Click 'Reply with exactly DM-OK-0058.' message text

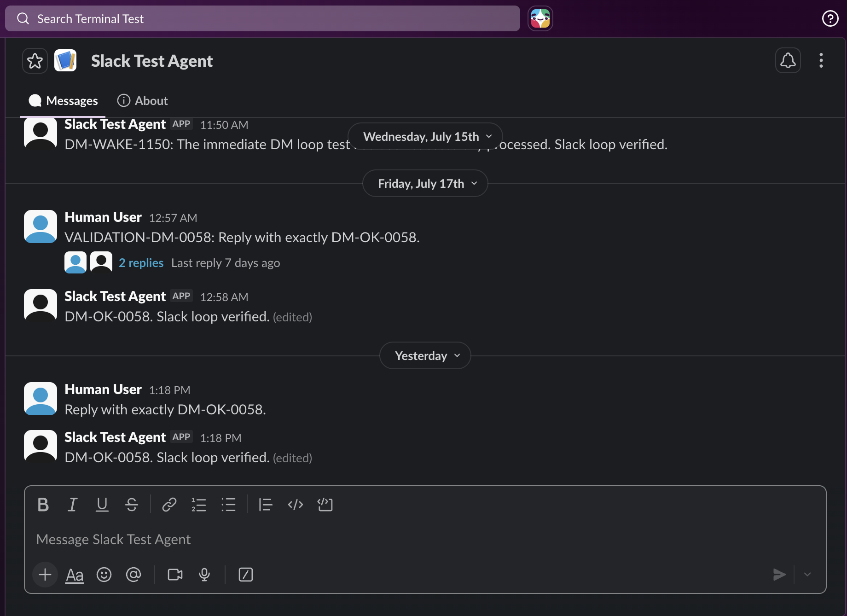point(165,410)
